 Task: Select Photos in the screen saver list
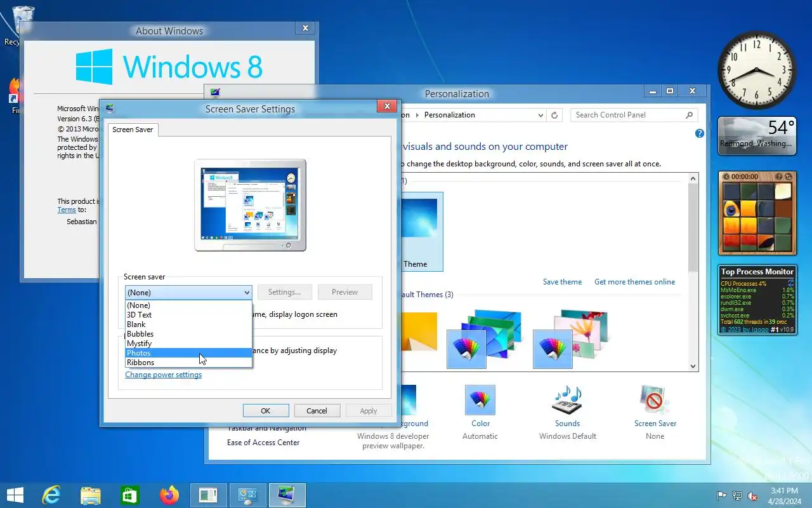[188, 353]
